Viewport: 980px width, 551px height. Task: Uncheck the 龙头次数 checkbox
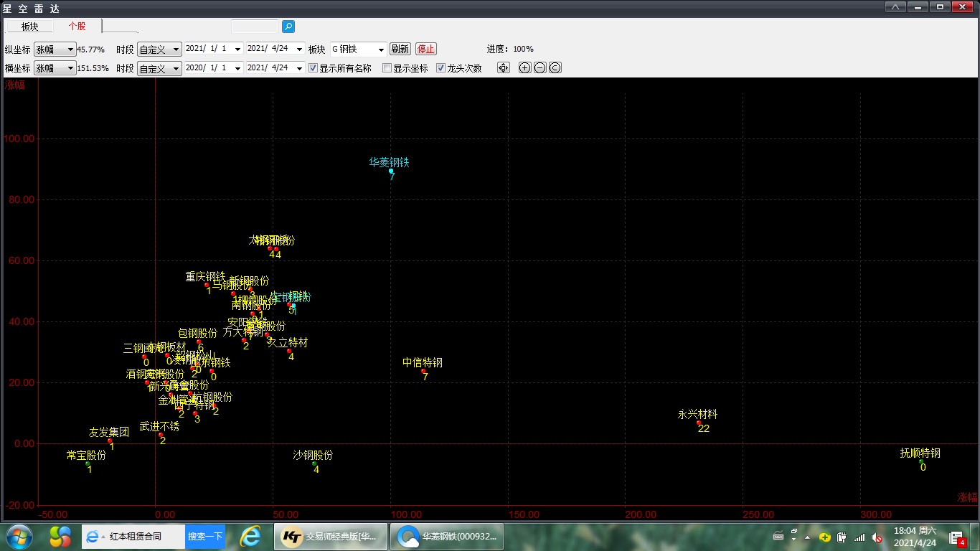tap(441, 68)
